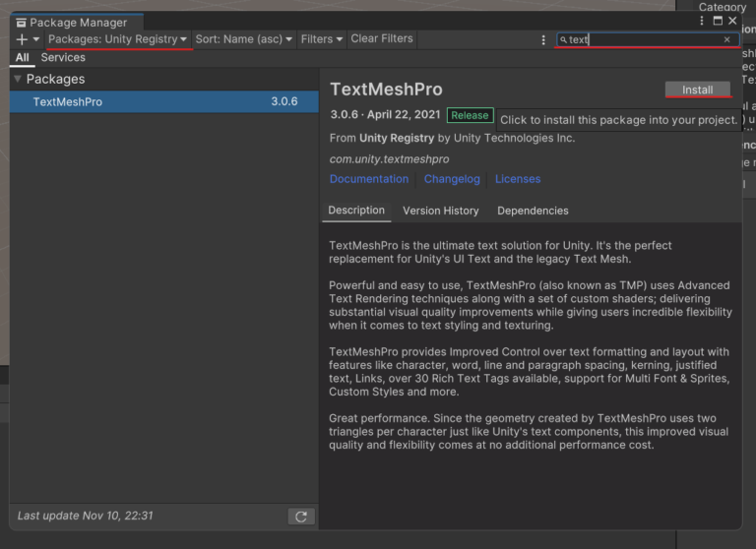The width and height of the screenshot is (756, 549).
Task: Open the Licenses link
Action: click(x=518, y=179)
